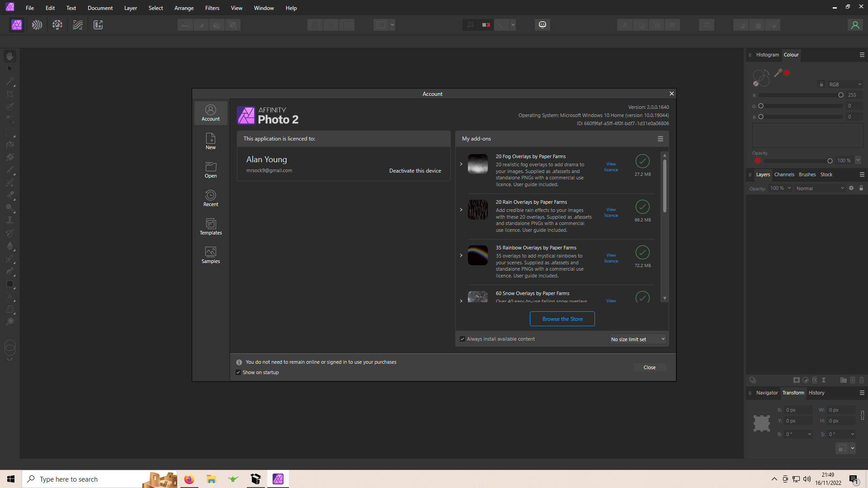
Task: Open the Samples sidebar icon
Action: click(x=211, y=255)
